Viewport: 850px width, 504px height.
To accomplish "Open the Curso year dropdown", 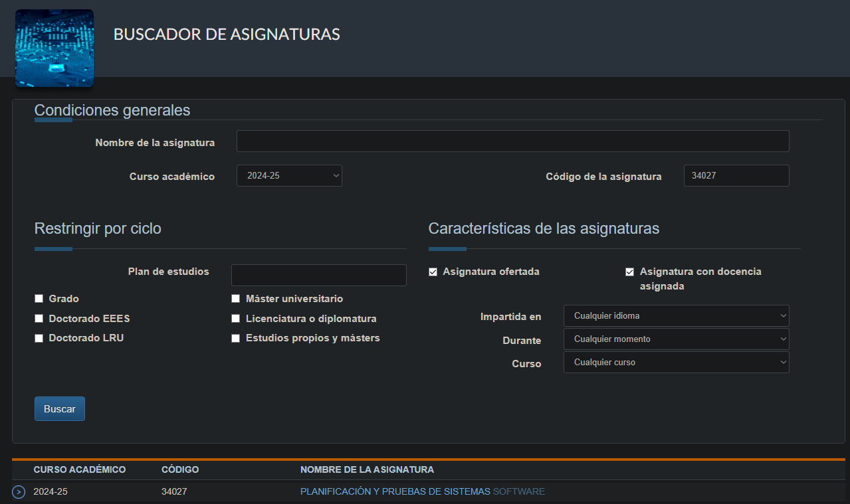I will click(x=676, y=363).
